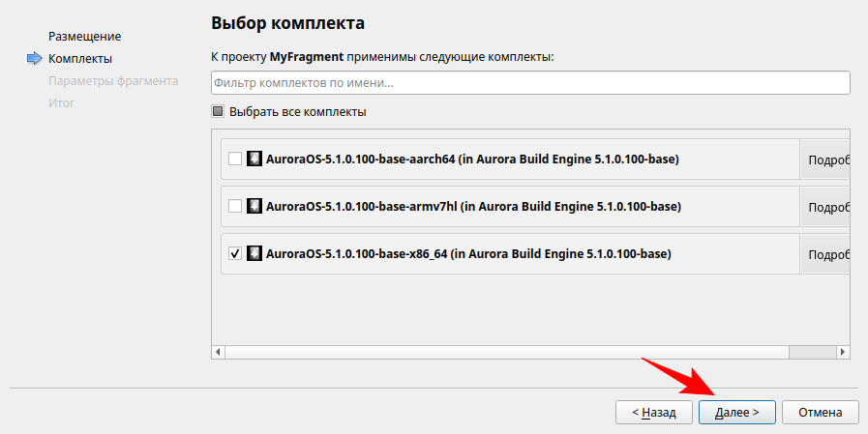
Task: Select the 'Комплекты' wizard step
Action: tap(80, 59)
